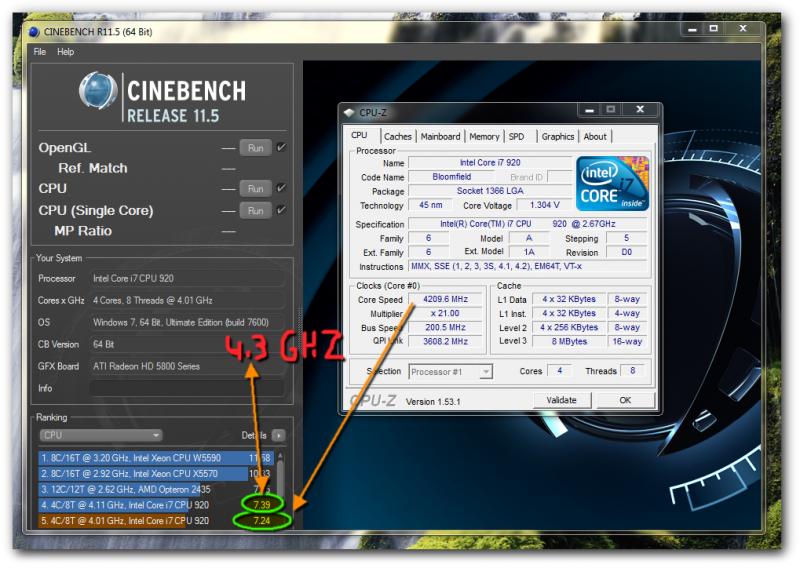Click the Intel Core i7 logo in CPU-Z
Image resolution: width=800 pixels, height=568 pixels.
(x=612, y=184)
